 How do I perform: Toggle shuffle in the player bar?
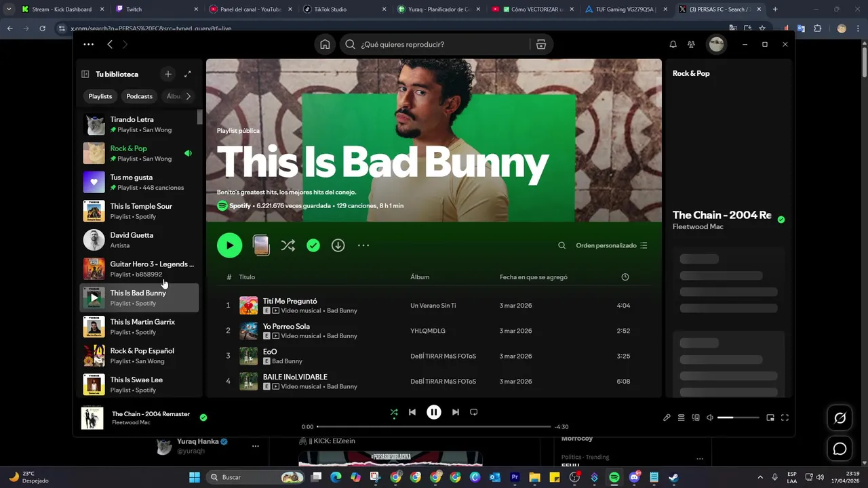(x=394, y=412)
